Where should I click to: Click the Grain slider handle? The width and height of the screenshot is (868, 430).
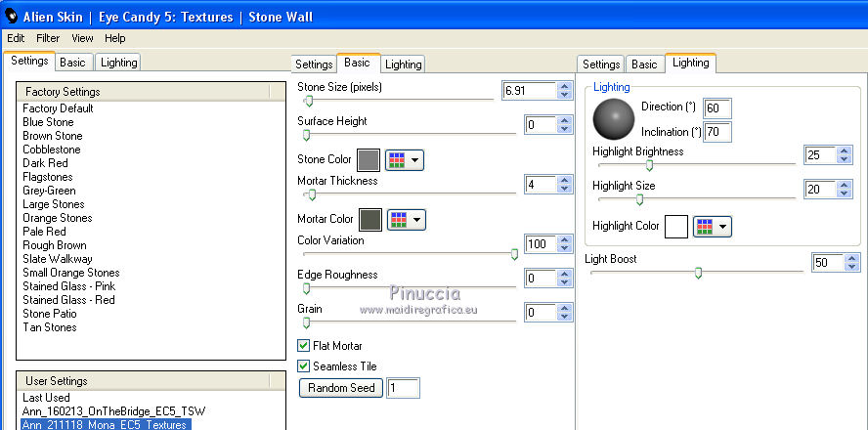[x=306, y=323]
